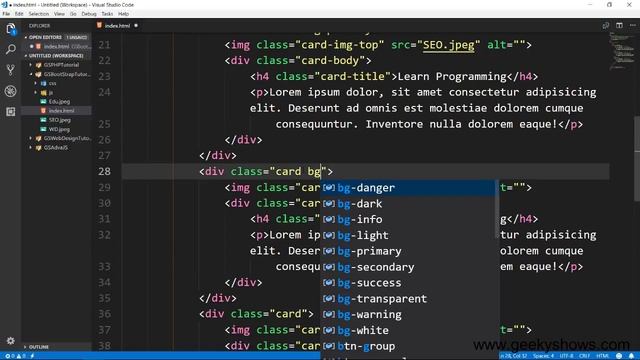Image resolution: width=640 pixels, height=360 pixels.
Task: Click the HTML file icon on index.html tab
Action: [99, 25]
